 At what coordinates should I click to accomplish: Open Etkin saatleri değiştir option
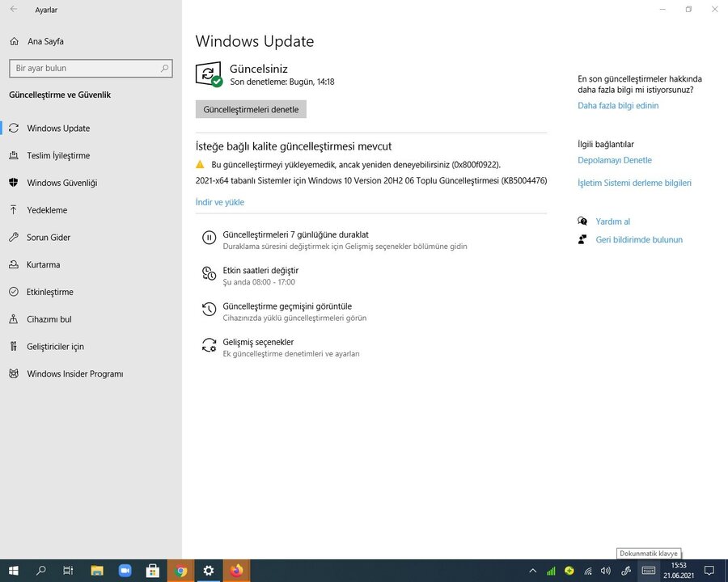coord(260,271)
